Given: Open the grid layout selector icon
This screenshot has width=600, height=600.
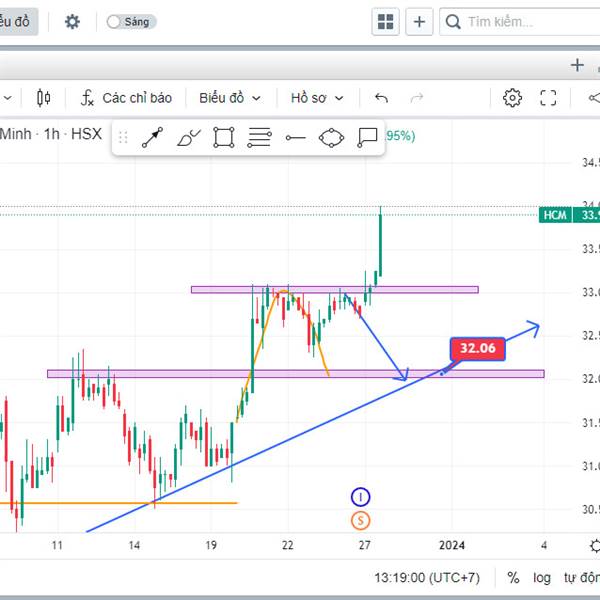Looking at the screenshot, I should (385, 22).
